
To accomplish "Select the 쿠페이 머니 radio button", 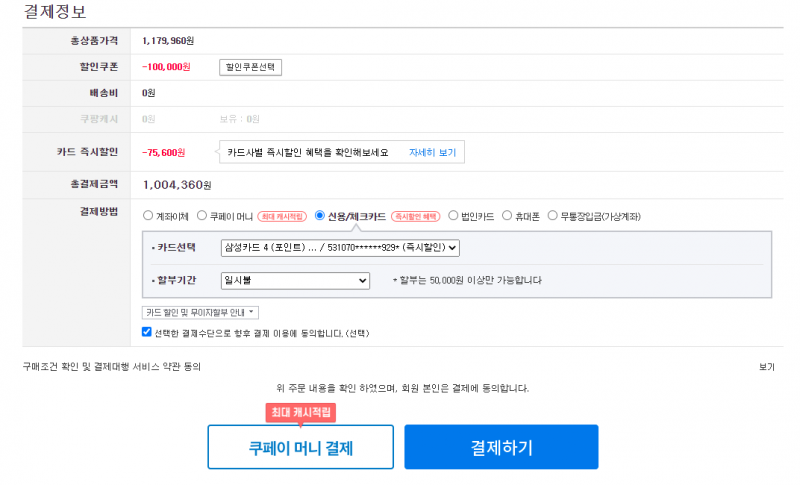I will click(x=202, y=216).
